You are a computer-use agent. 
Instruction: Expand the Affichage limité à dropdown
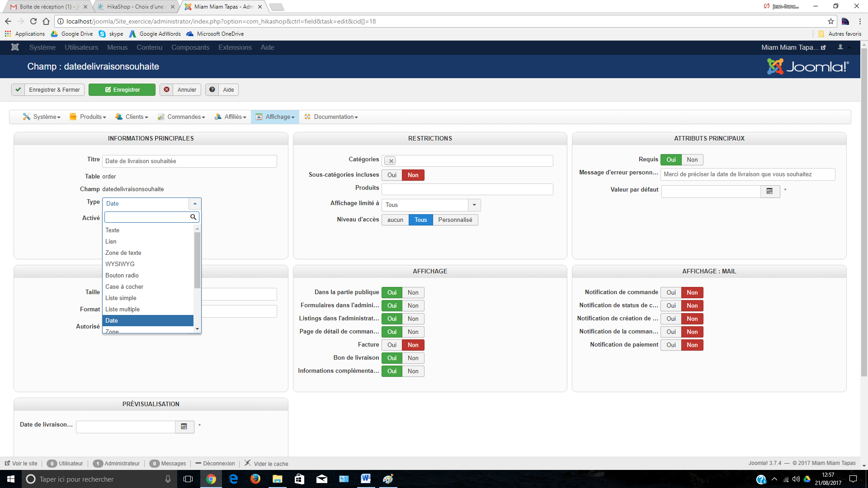[x=474, y=205]
